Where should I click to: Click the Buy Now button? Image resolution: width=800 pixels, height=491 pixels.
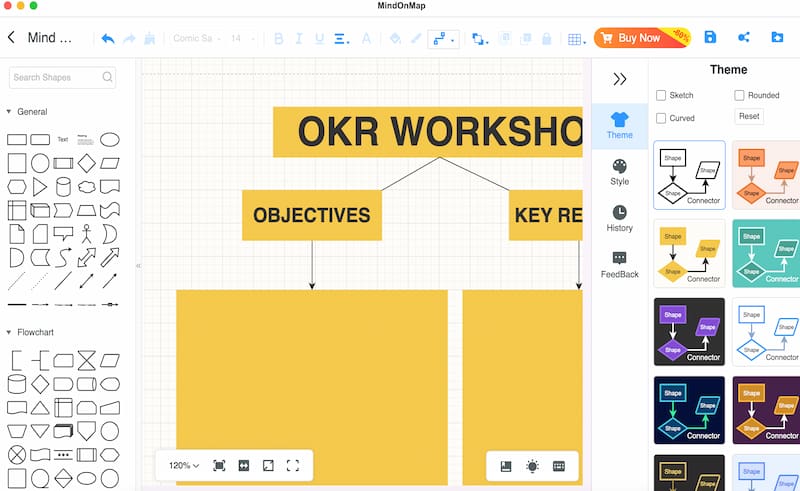pos(642,38)
